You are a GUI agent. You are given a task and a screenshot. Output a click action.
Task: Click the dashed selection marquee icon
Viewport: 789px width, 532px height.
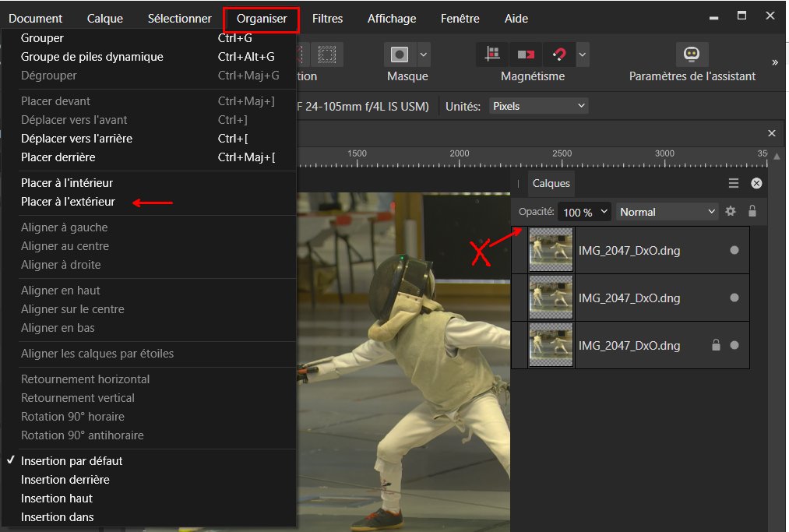(x=326, y=55)
